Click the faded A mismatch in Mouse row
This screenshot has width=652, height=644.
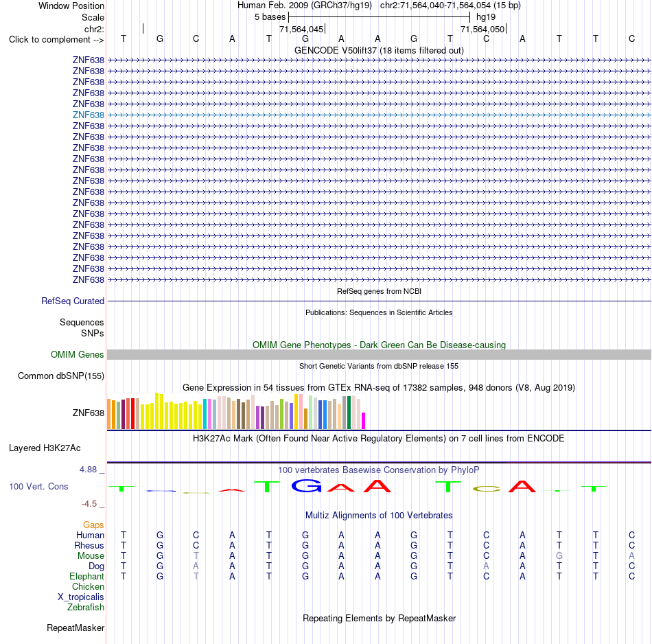point(631,556)
